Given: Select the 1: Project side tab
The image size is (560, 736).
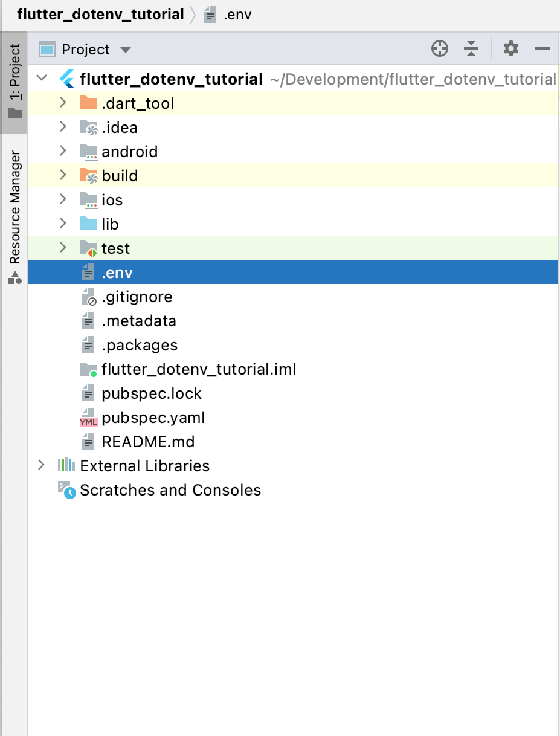Looking at the screenshot, I should tap(14, 83).
